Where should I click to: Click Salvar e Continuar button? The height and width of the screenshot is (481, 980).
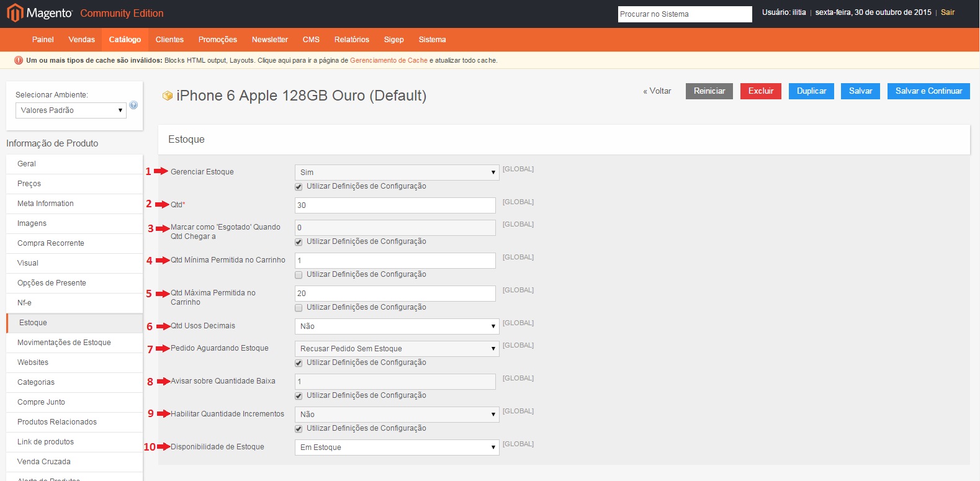[928, 91]
